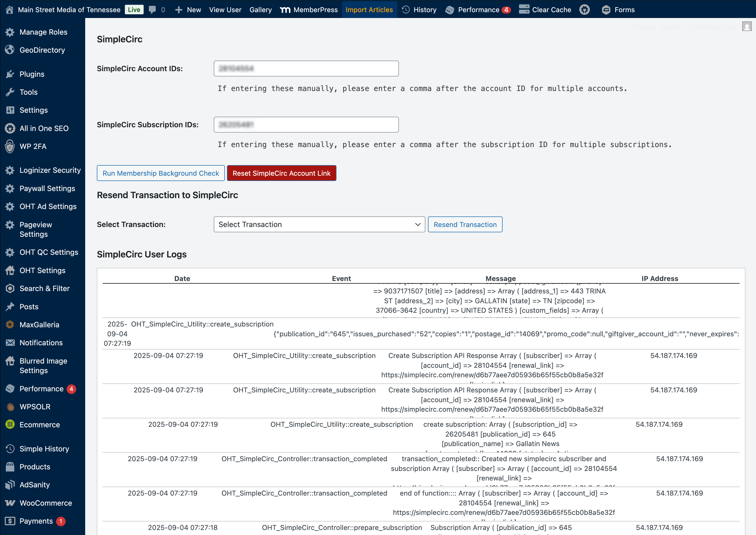Open the sidebar Performance menu label
The width and height of the screenshot is (756, 535).
click(x=42, y=388)
